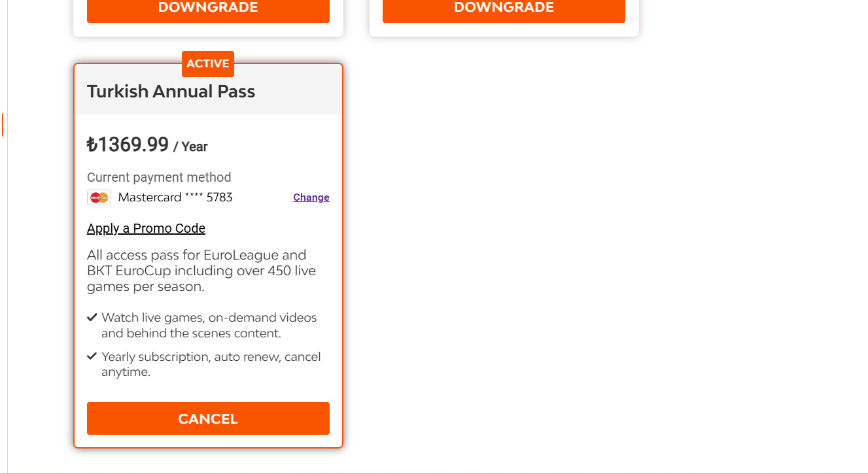Cancel the Turkish Annual Pass subscription
Image resolution: width=868 pixels, height=474 pixels.
pyautogui.click(x=208, y=418)
